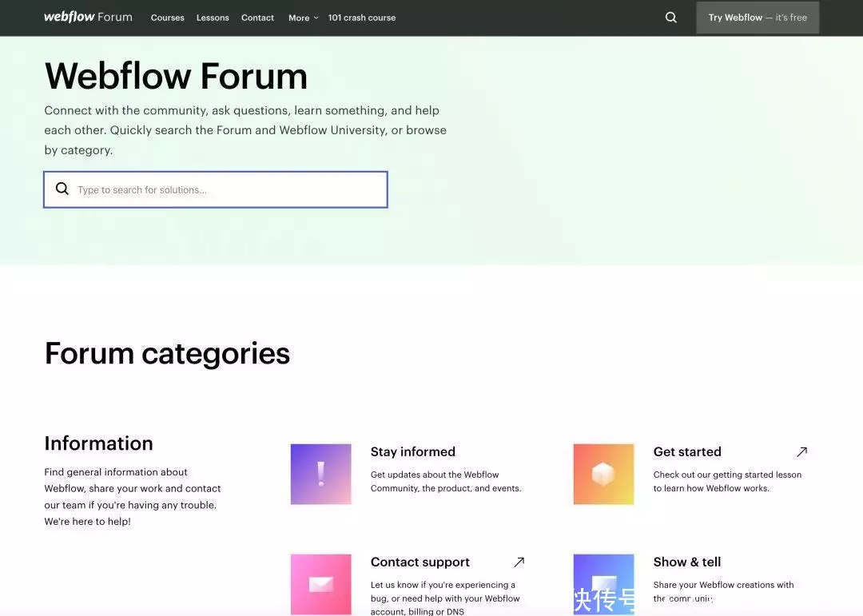This screenshot has width=863, height=616.
Task: Click the 'Find general information about' paragraph
Action: coord(133,496)
